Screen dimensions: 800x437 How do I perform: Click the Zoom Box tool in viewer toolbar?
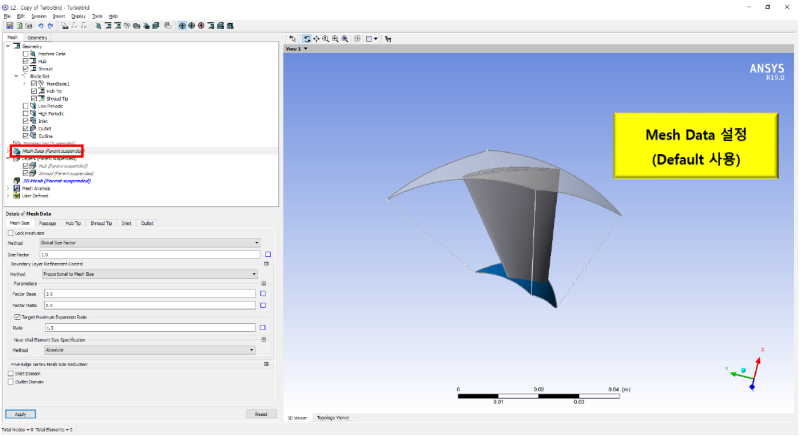335,39
